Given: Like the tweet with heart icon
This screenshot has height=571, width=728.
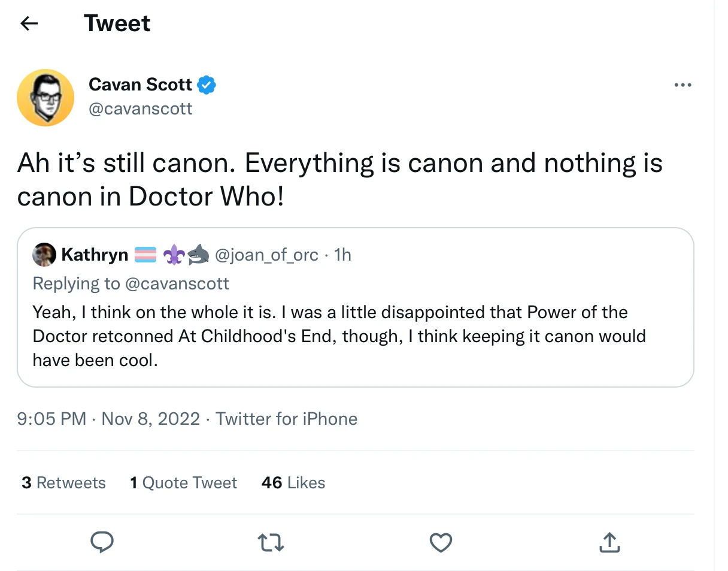Looking at the screenshot, I should 441,543.
